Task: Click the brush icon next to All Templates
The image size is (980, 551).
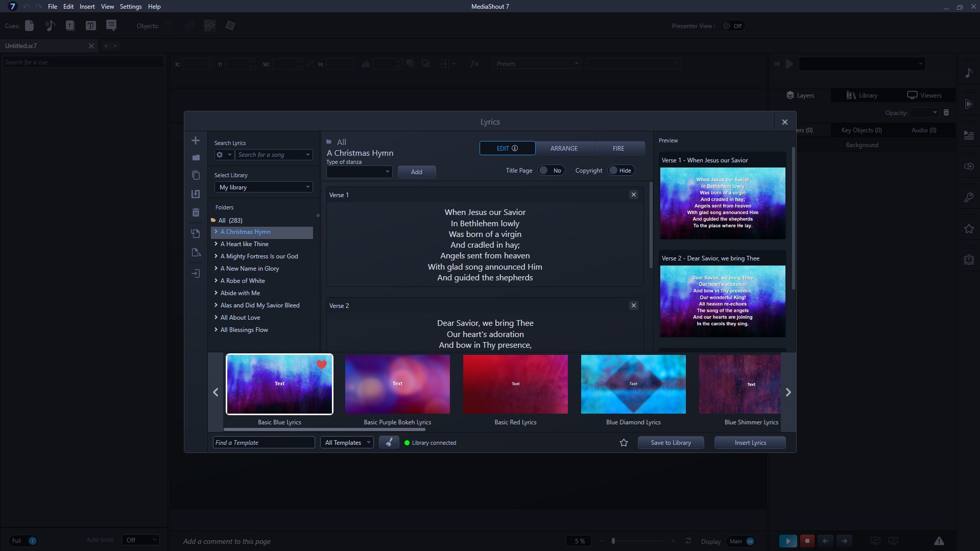Action: pyautogui.click(x=389, y=443)
